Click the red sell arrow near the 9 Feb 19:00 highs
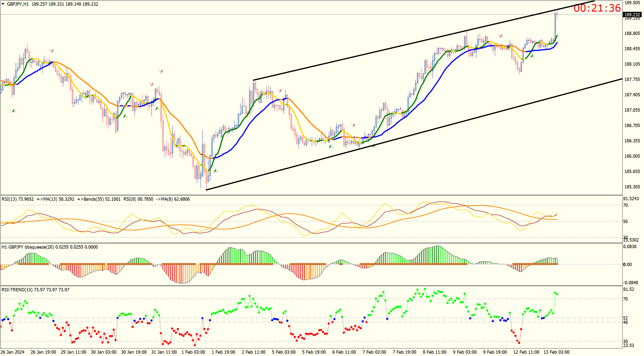 (500, 36)
